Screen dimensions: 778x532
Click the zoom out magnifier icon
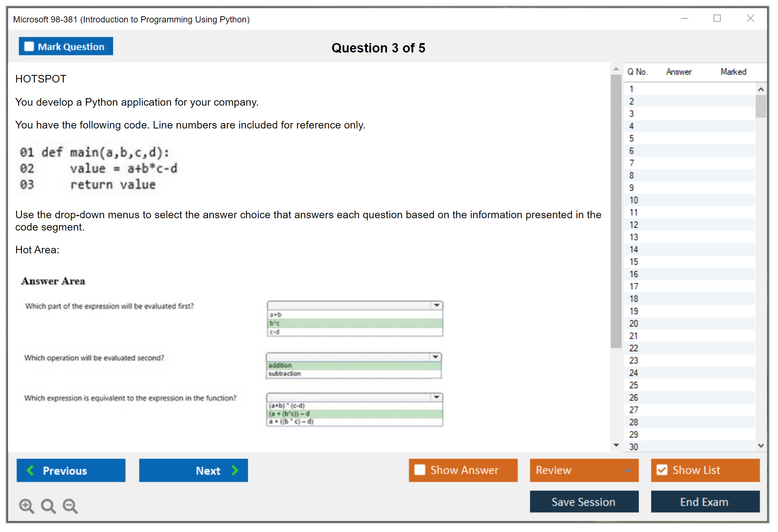click(x=70, y=506)
